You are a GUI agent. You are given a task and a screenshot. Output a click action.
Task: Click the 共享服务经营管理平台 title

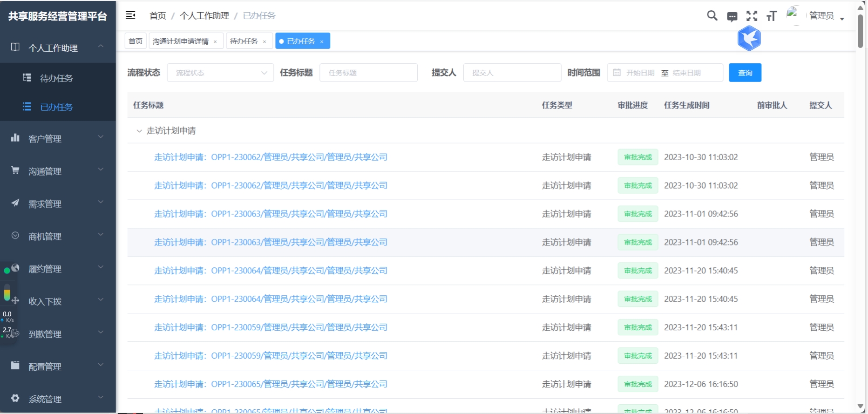[x=58, y=16]
